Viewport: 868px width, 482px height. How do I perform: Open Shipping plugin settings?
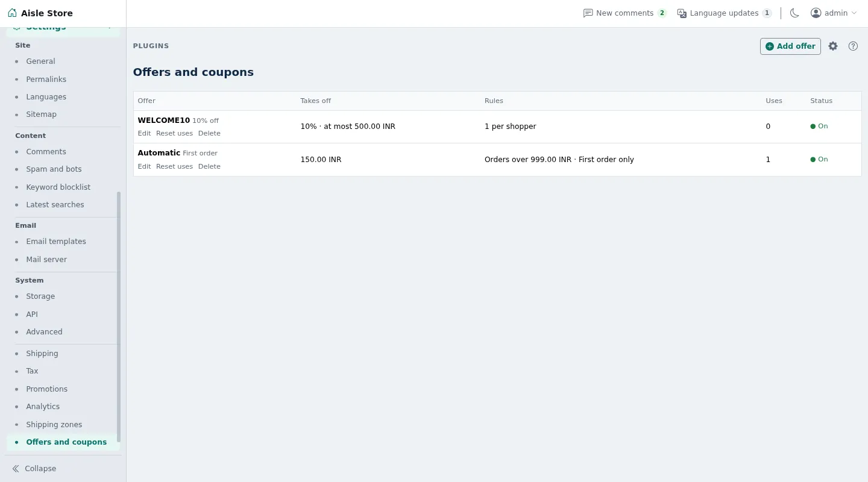point(42,354)
